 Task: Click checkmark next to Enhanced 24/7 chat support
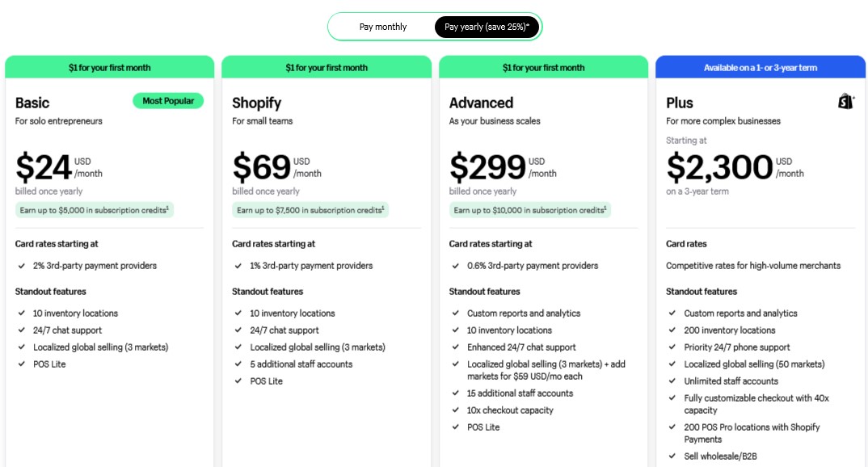pos(456,347)
